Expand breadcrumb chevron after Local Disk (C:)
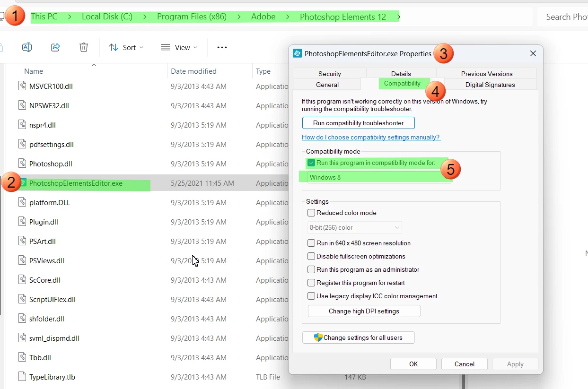The image size is (588, 389). 145,17
